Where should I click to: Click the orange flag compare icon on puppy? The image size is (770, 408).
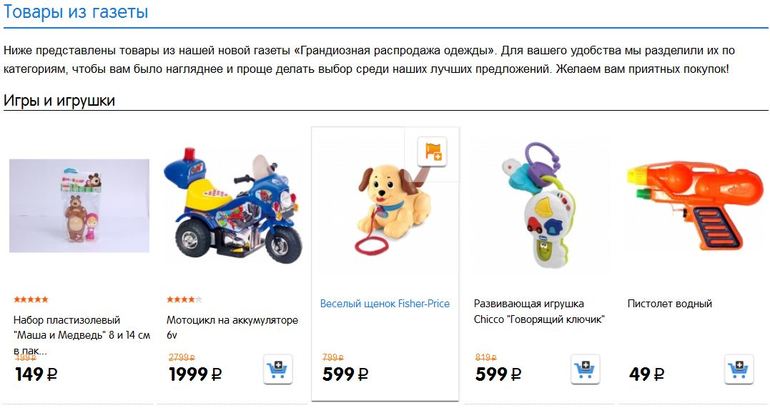[x=432, y=151]
